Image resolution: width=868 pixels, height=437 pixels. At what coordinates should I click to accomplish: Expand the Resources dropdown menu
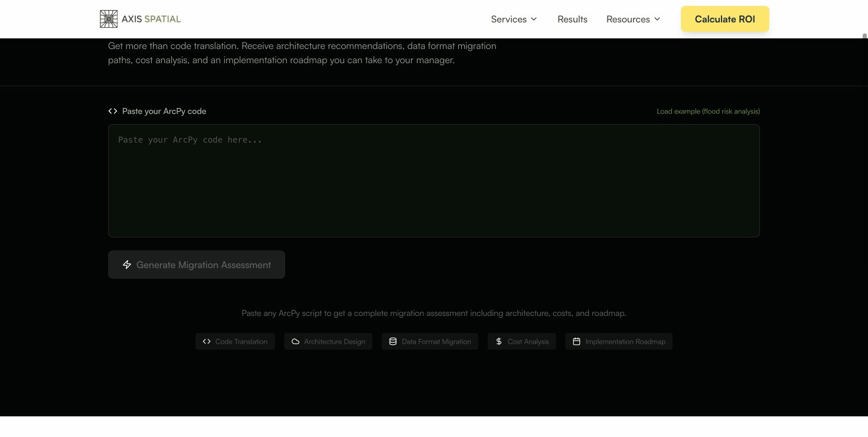[633, 19]
